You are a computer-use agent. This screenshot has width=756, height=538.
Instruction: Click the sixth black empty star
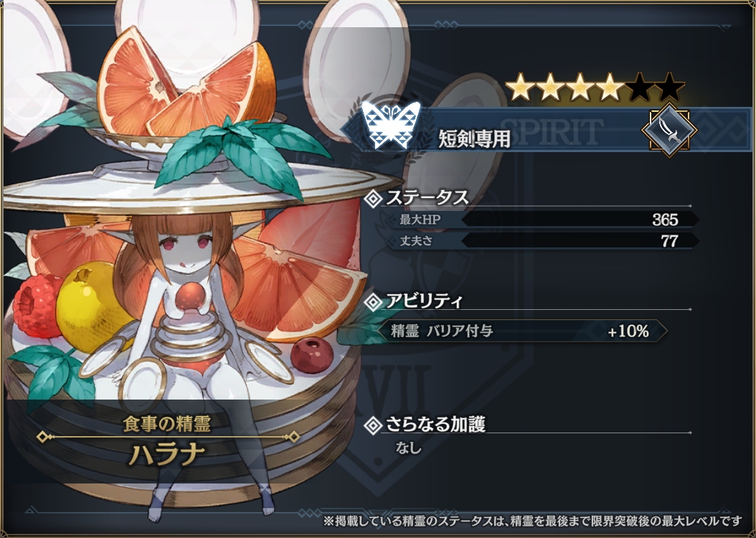(670, 88)
